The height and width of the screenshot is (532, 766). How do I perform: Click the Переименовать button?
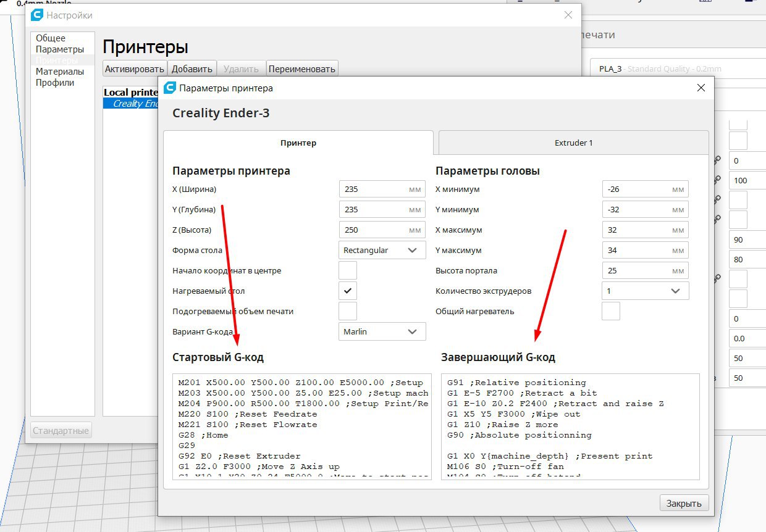click(302, 69)
